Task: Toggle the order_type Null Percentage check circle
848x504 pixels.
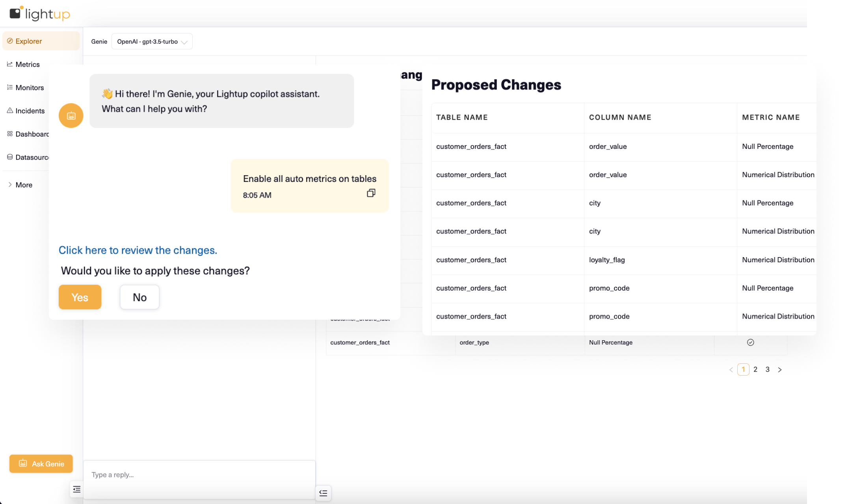Action: pyautogui.click(x=750, y=343)
